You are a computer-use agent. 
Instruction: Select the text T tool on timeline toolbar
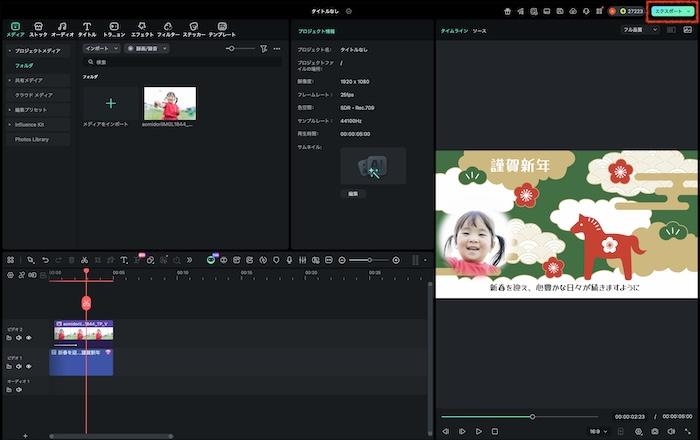click(x=124, y=260)
